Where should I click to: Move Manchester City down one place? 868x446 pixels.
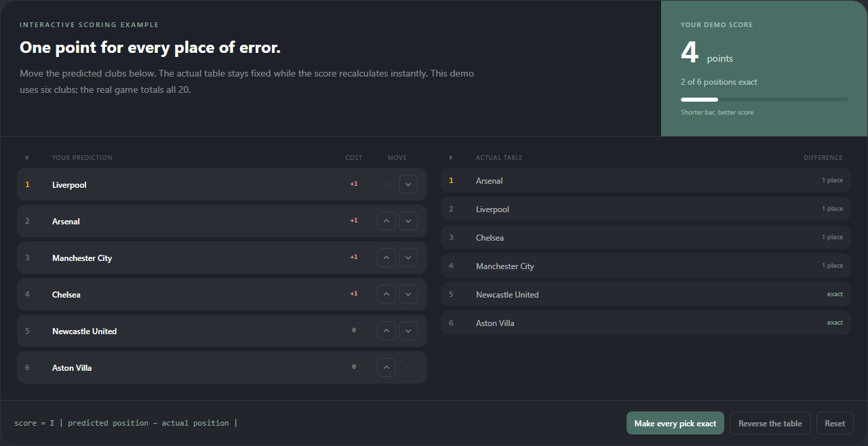click(x=408, y=258)
